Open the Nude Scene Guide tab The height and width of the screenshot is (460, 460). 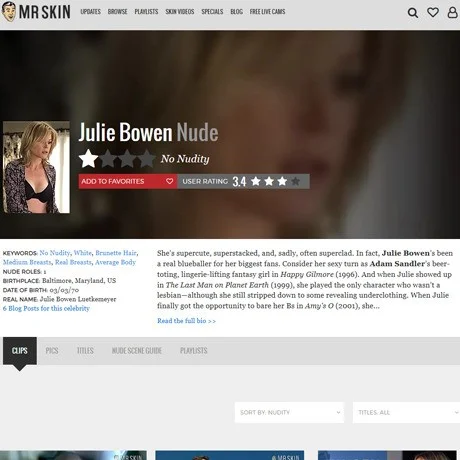137,351
